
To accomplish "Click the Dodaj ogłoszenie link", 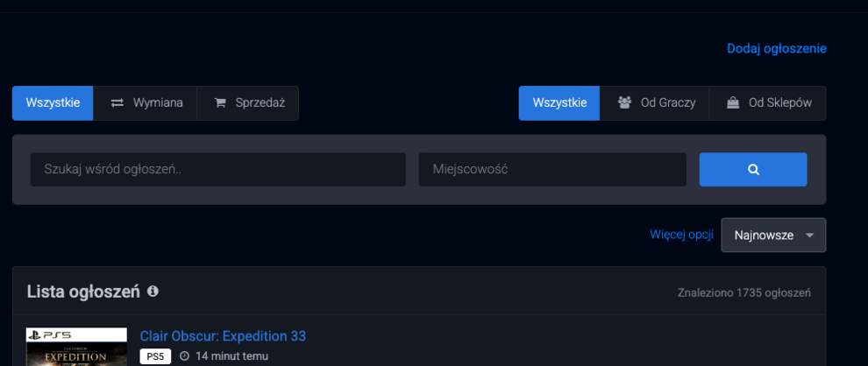I will (776, 49).
